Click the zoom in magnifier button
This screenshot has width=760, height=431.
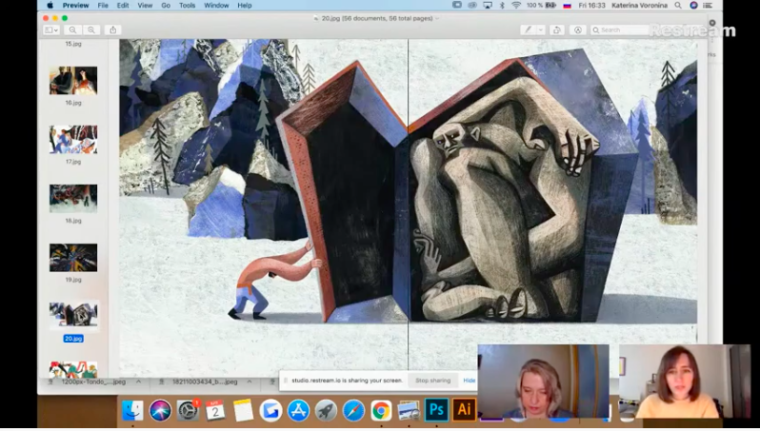tap(91, 30)
